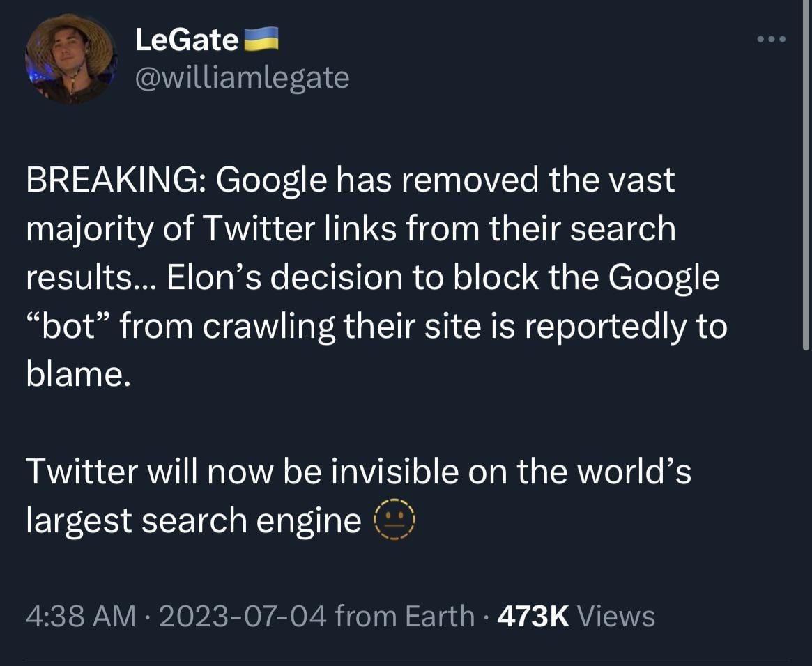
Task: Click the Ukraine flag emoji beside LeGate
Action: [x=260, y=39]
